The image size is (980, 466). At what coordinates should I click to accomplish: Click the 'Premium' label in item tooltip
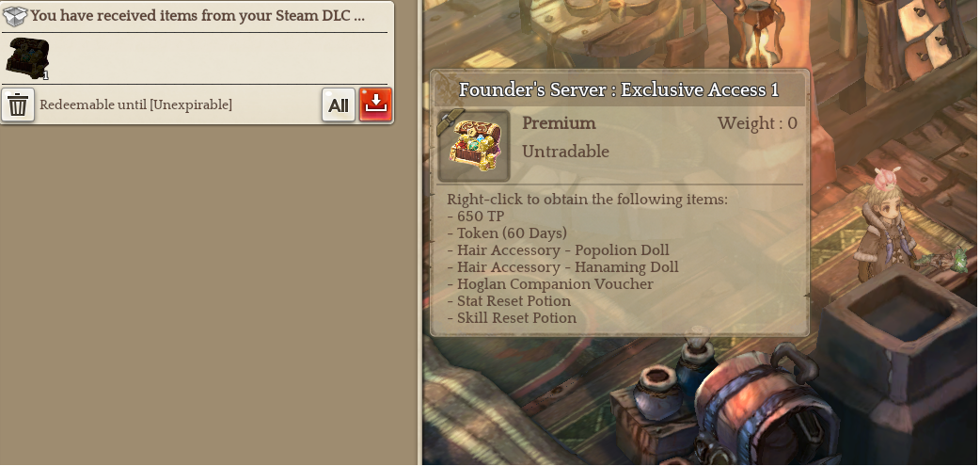559,123
